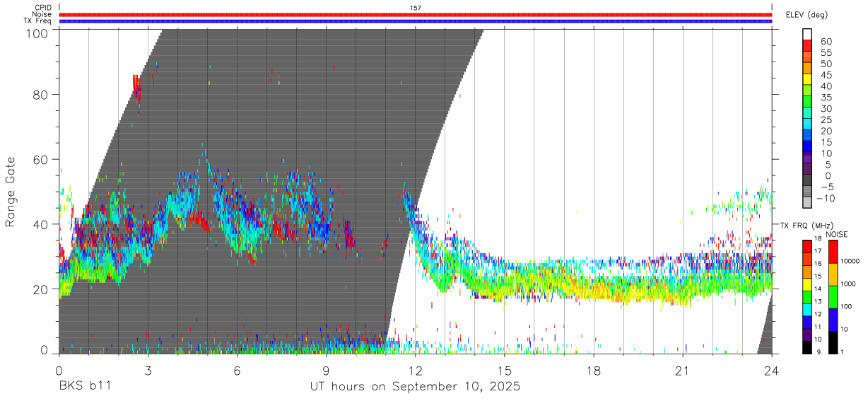
Task: Click the UT hours on September 10, 2025 title
Action: 415,387
